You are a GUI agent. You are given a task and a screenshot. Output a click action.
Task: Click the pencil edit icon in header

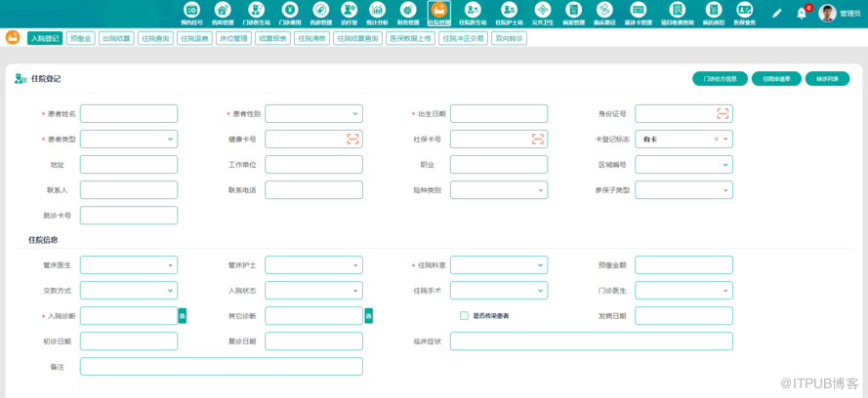coord(777,13)
